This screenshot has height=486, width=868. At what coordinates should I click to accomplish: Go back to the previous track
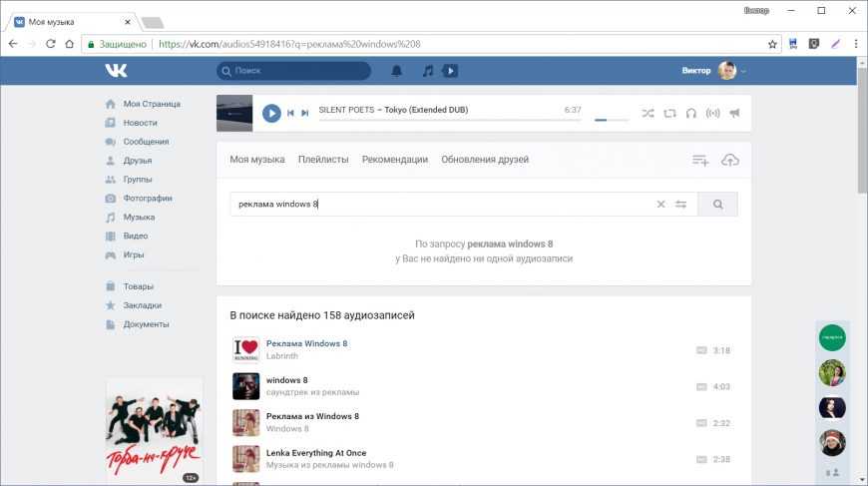pyautogui.click(x=290, y=113)
